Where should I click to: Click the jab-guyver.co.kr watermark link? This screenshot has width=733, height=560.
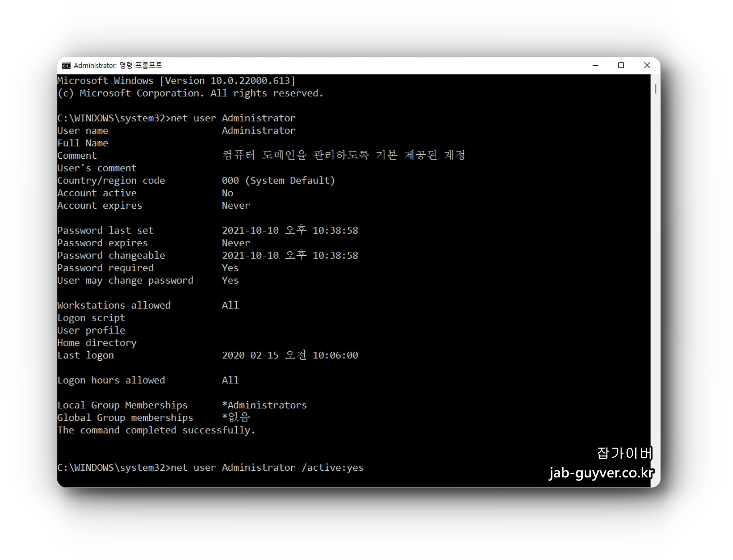point(601,473)
